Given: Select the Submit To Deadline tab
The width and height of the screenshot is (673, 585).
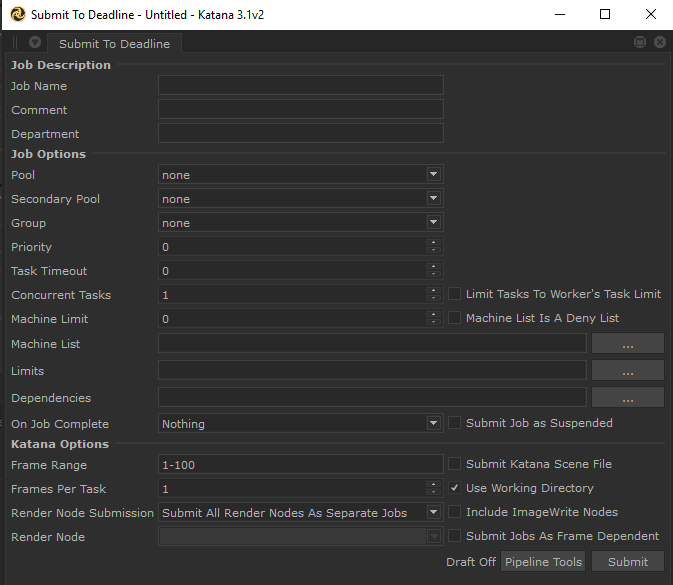Looking at the screenshot, I should point(114,43).
